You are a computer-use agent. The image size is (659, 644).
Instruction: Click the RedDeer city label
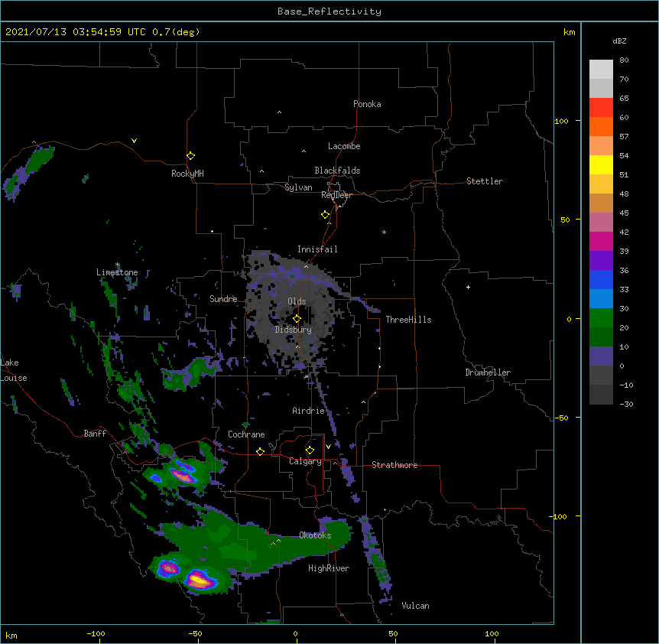[x=336, y=195]
